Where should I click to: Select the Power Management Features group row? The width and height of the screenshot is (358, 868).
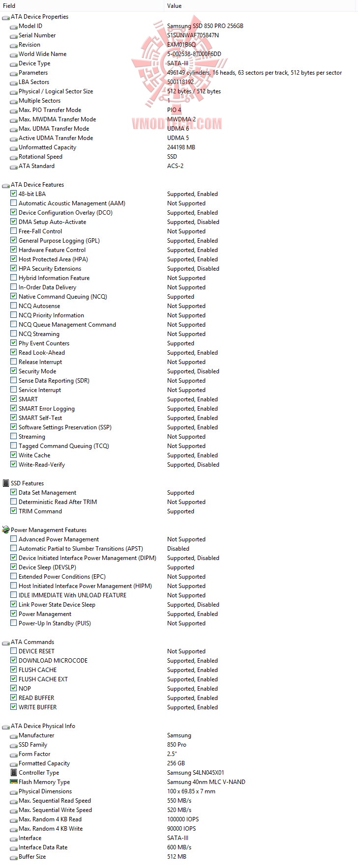pos(179,530)
